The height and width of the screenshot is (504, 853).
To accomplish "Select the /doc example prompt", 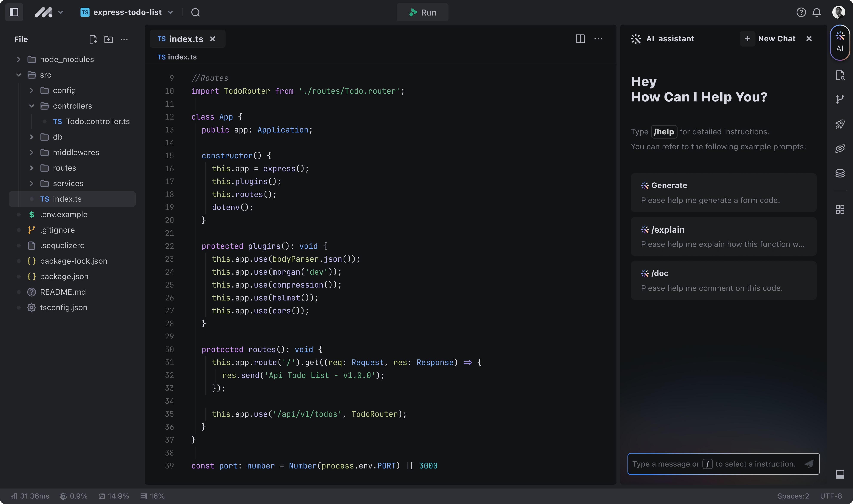I will point(723,280).
